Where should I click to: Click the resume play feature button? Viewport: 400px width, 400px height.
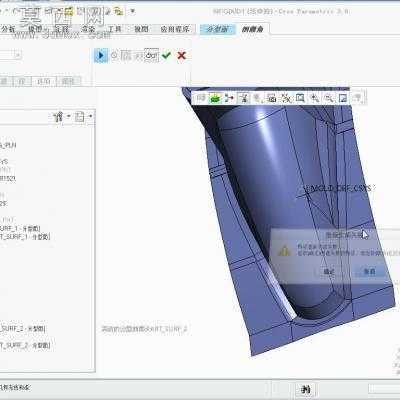click(101, 55)
